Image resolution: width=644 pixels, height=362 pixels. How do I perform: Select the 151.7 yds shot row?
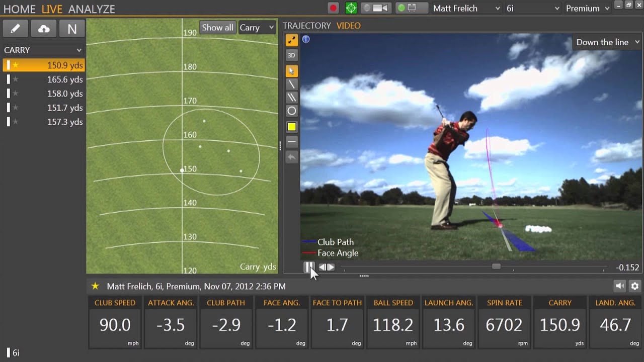(x=43, y=108)
